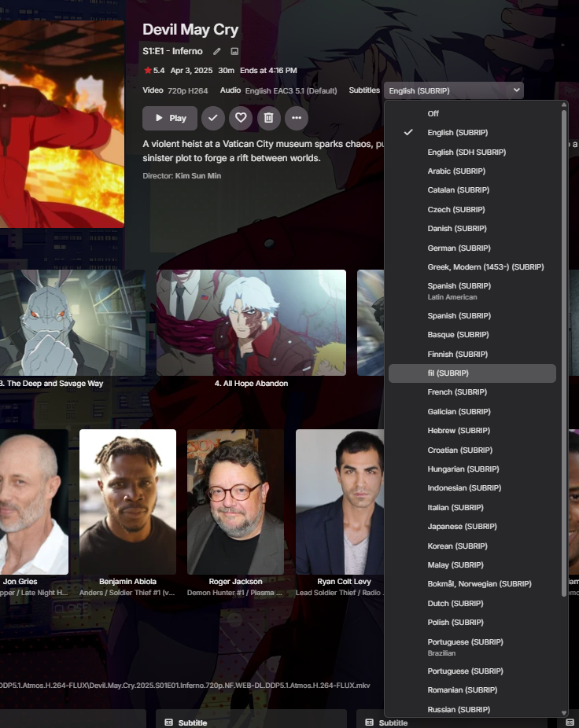
Task: Choose Finnish (SUBRIP) subtitles
Action: (472, 355)
